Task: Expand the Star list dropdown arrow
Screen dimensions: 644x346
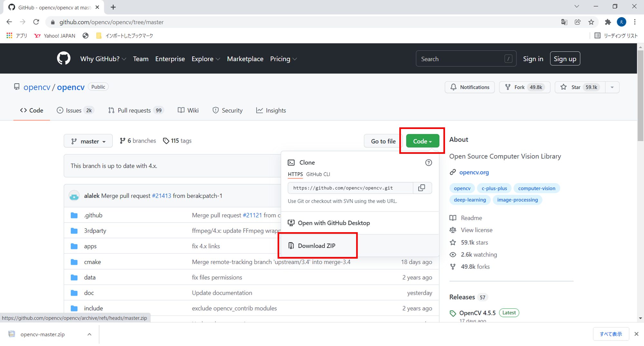Action: [x=612, y=87]
